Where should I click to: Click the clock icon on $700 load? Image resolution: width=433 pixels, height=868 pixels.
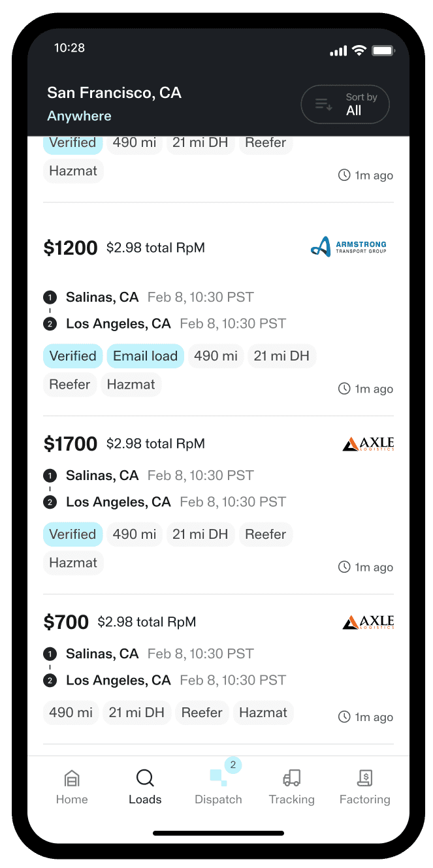(x=344, y=717)
